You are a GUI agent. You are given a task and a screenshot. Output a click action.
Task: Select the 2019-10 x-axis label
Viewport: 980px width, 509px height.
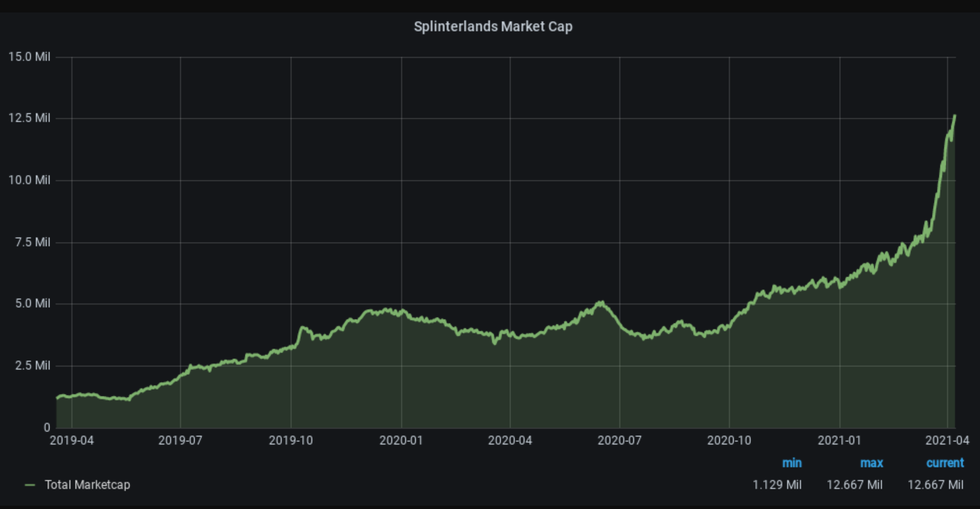click(291, 440)
